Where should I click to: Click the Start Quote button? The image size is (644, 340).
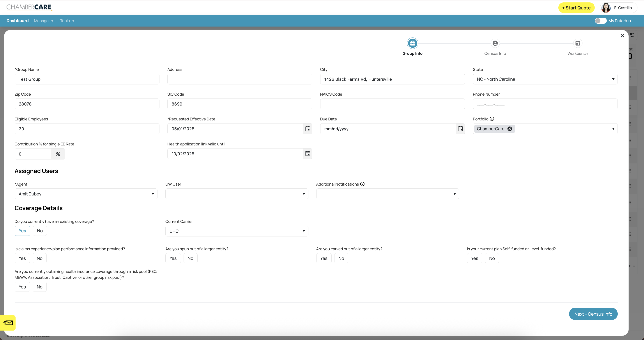tap(576, 8)
